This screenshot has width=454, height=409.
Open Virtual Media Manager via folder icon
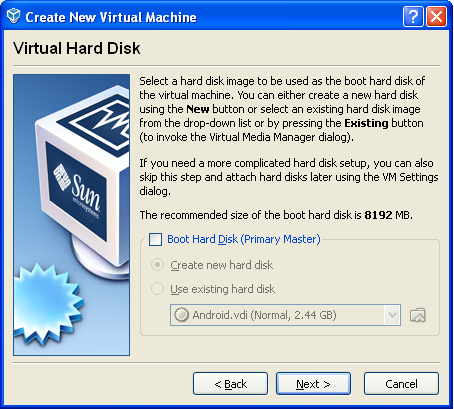click(x=418, y=315)
